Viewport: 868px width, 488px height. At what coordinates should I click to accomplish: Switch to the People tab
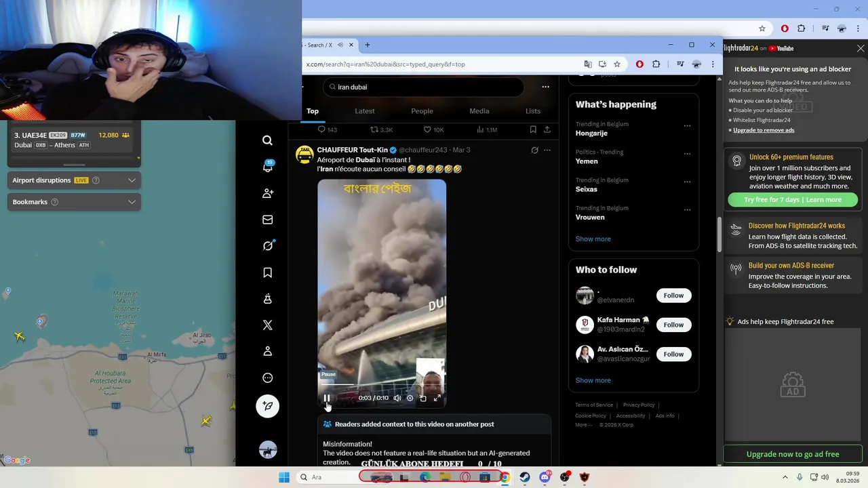(422, 111)
